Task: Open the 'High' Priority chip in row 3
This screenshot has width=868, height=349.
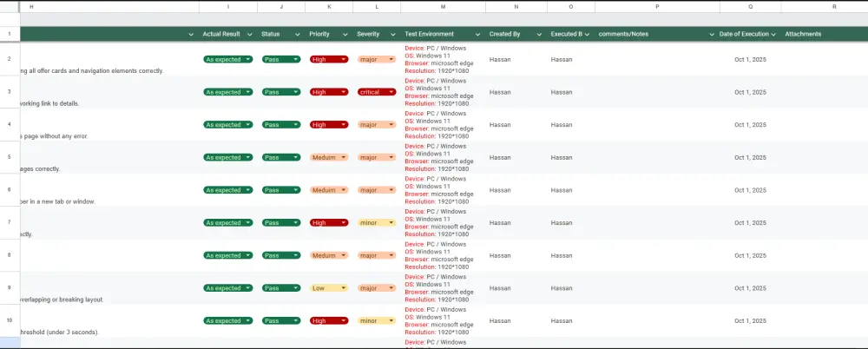Action: (x=329, y=92)
